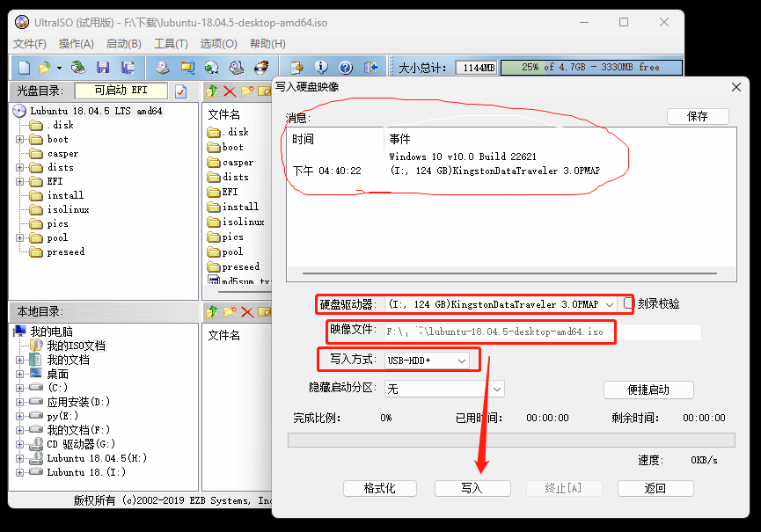Click the 可启动 EFI field
The width and height of the screenshot is (761, 532).
(x=121, y=91)
